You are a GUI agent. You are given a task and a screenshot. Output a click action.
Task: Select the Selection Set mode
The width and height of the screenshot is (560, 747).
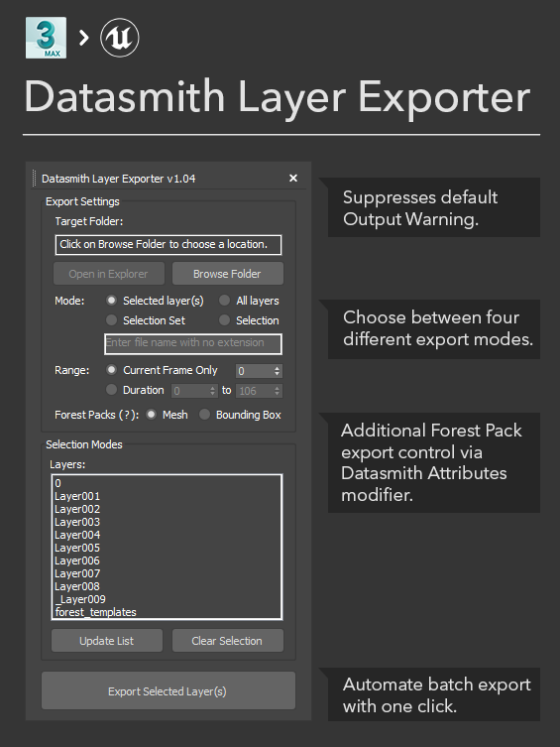[111, 320]
